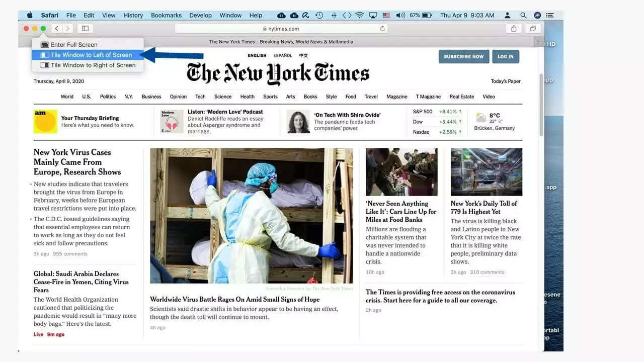Viewport: 644px width, 362px height.
Task: Click the New York Times page tab
Action: [281, 42]
